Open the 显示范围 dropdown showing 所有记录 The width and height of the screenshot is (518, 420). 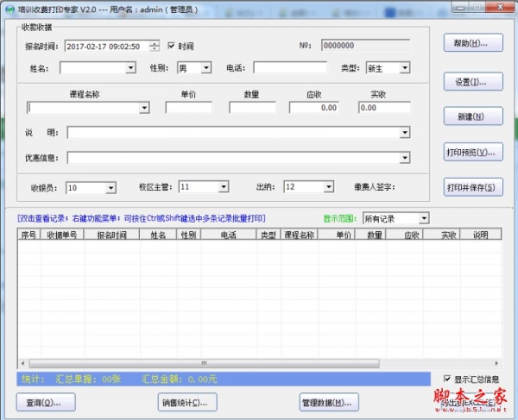coord(424,218)
